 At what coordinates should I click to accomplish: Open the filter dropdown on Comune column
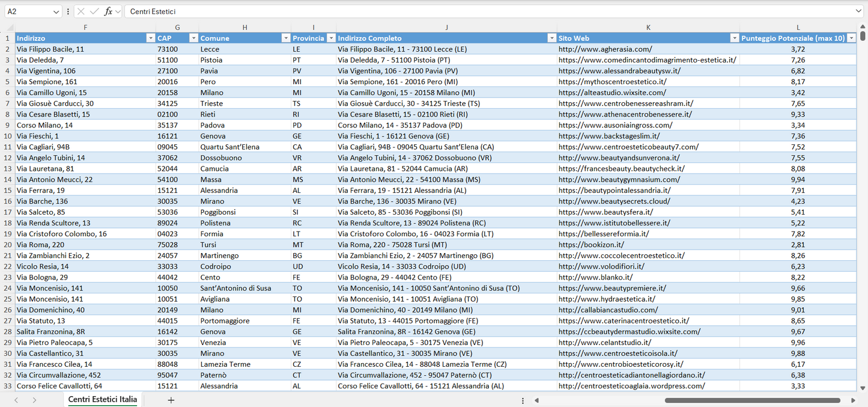tap(285, 37)
